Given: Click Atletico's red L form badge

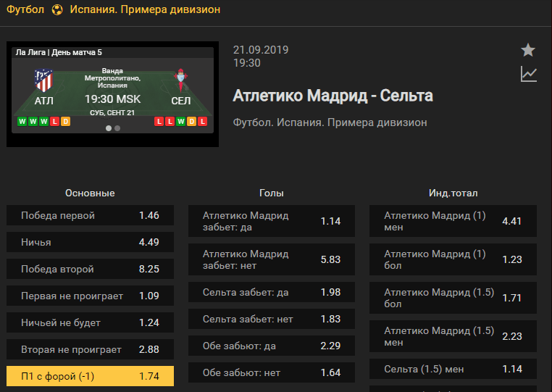Looking at the screenshot, I should tap(54, 122).
